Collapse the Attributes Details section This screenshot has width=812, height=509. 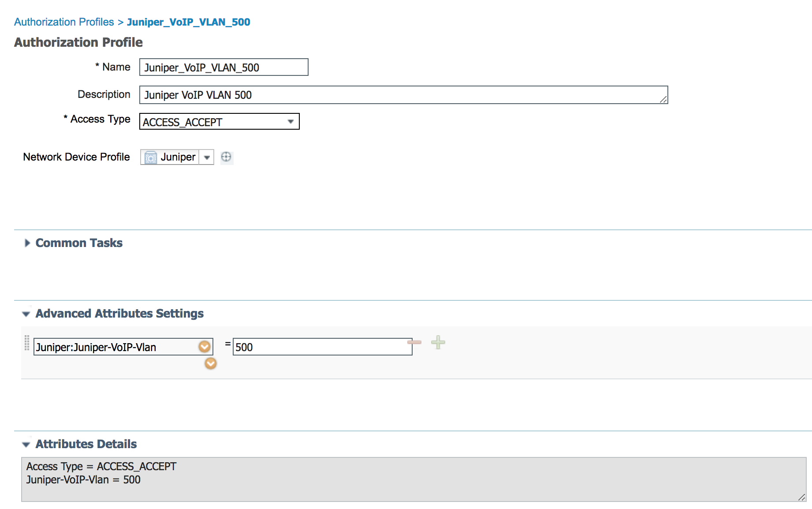[x=26, y=445]
